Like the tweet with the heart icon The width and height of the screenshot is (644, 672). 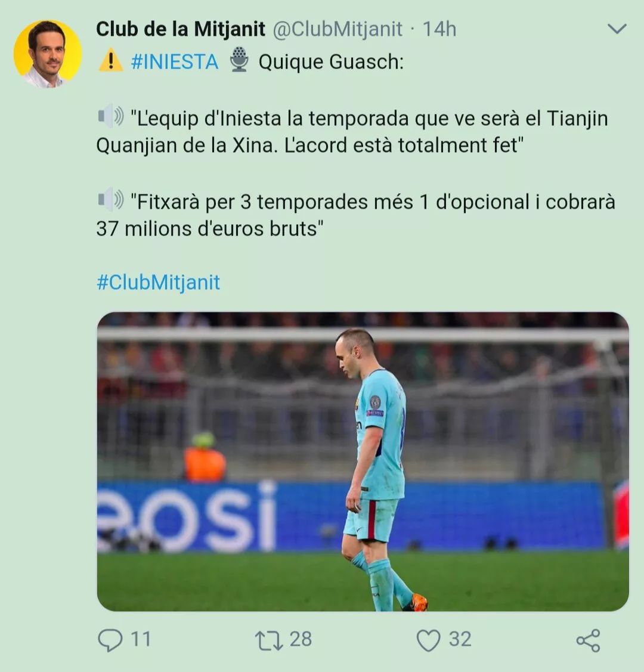pyautogui.click(x=429, y=640)
